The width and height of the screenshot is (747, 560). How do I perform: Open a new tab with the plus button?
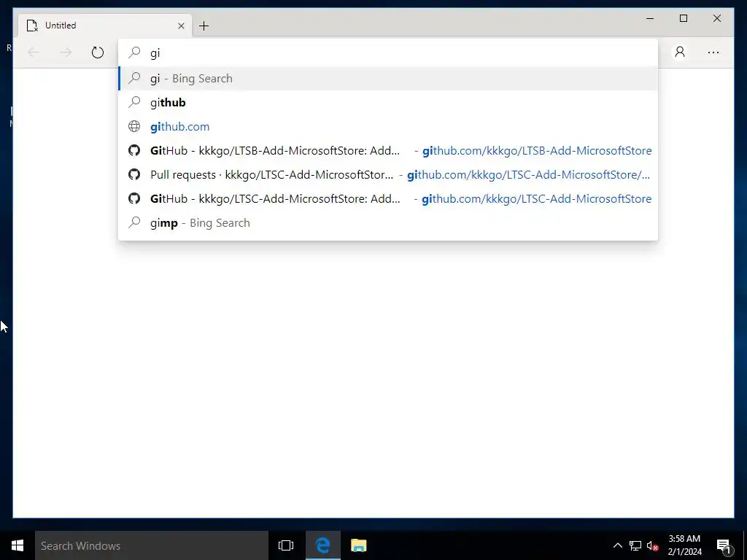point(204,26)
